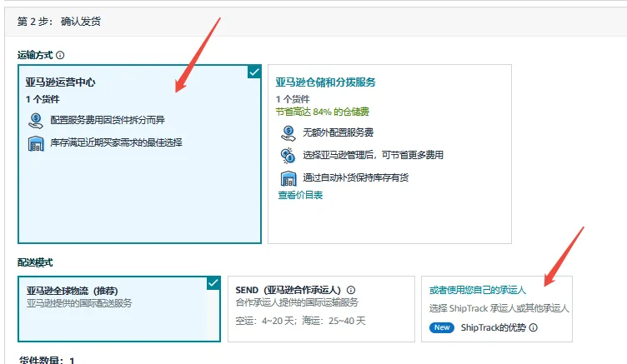
Task: Click the 合作承运人提供的国际运输服务 text
Action: click(297, 302)
